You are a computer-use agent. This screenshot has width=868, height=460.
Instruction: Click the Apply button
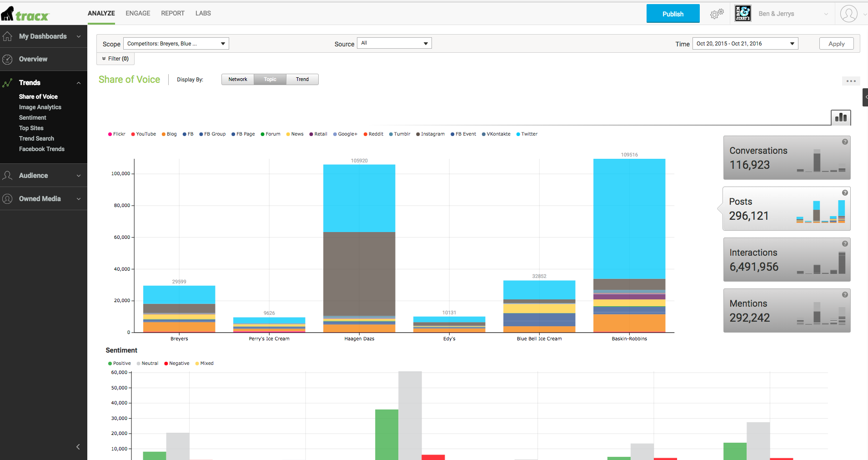(836, 44)
